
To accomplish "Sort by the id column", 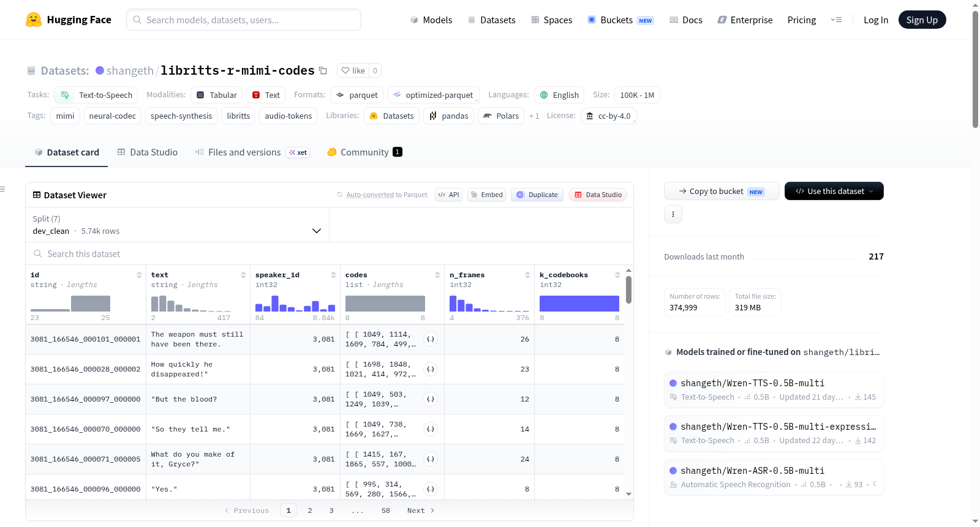I will (x=139, y=275).
